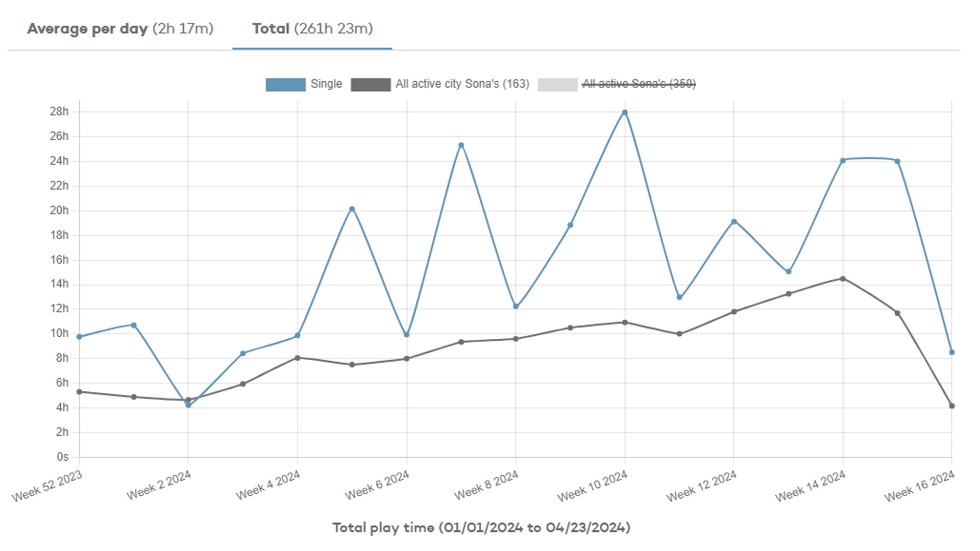Click the blue point at Week 12 2024
The image size is (980, 551).
734,221
